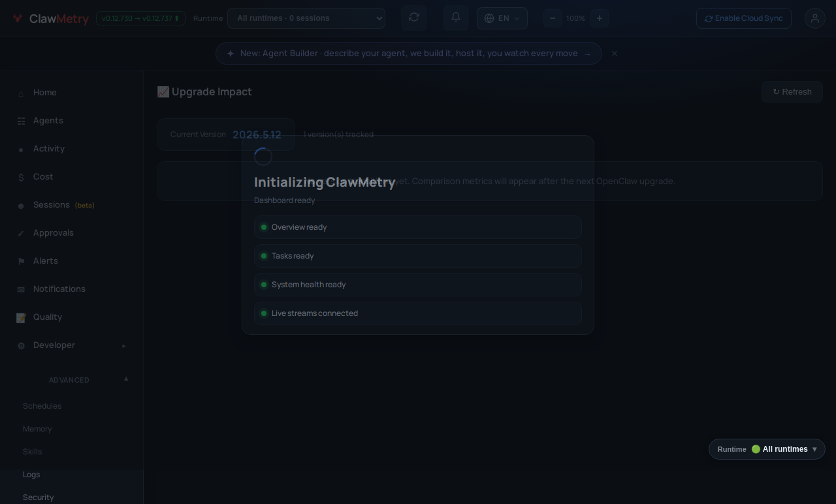Decrease zoom with the minus button
Viewport: 836px width, 504px height.
point(553,18)
